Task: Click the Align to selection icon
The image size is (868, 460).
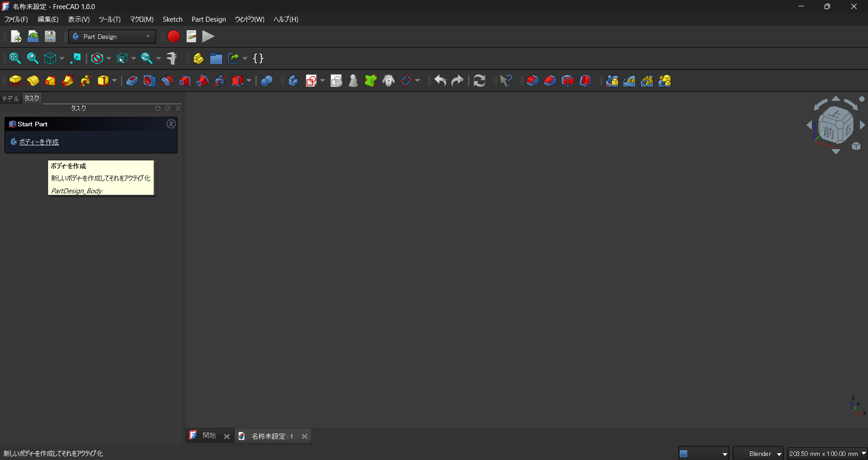Action: (76, 58)
